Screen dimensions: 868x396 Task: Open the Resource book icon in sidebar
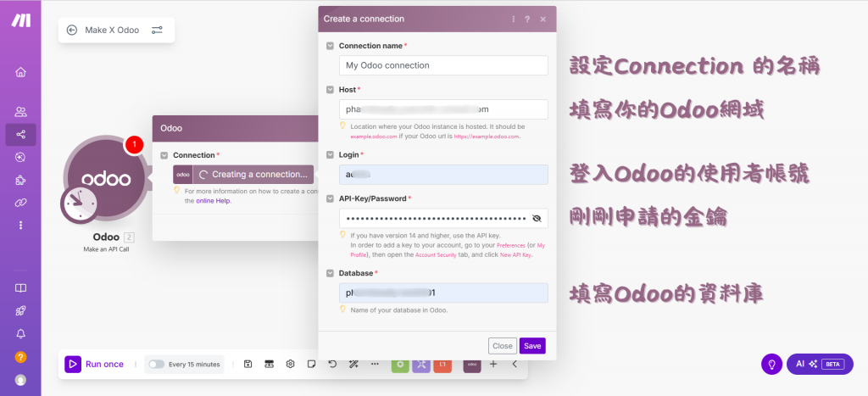click(20, 288)
